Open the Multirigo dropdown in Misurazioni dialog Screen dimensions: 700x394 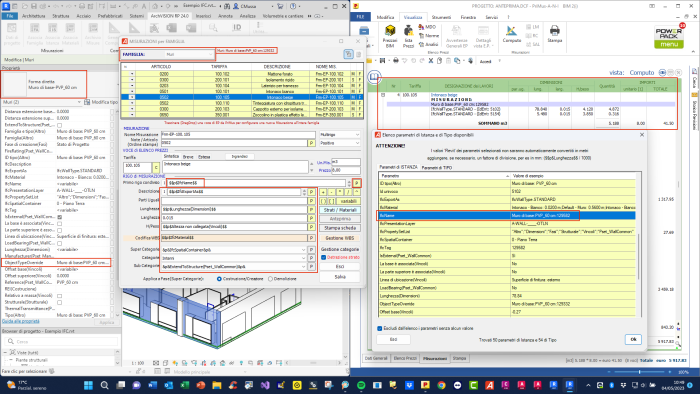[340, 134]
